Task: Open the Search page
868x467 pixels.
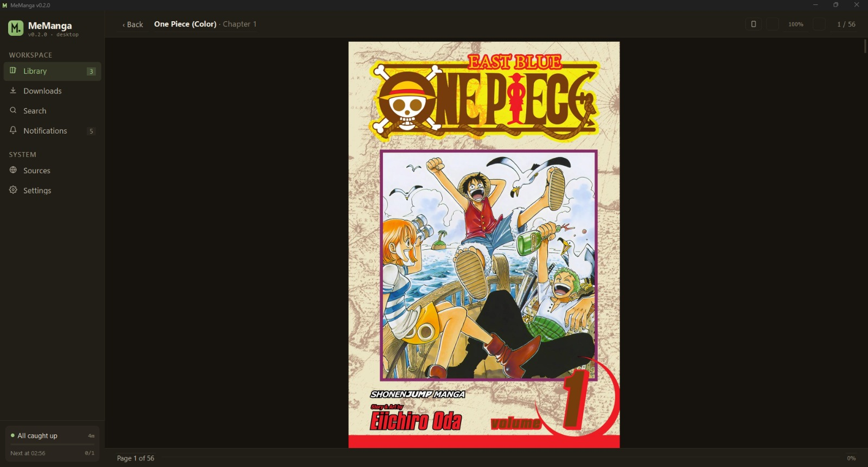Action: pyautogui.click(x=52, y=111)
